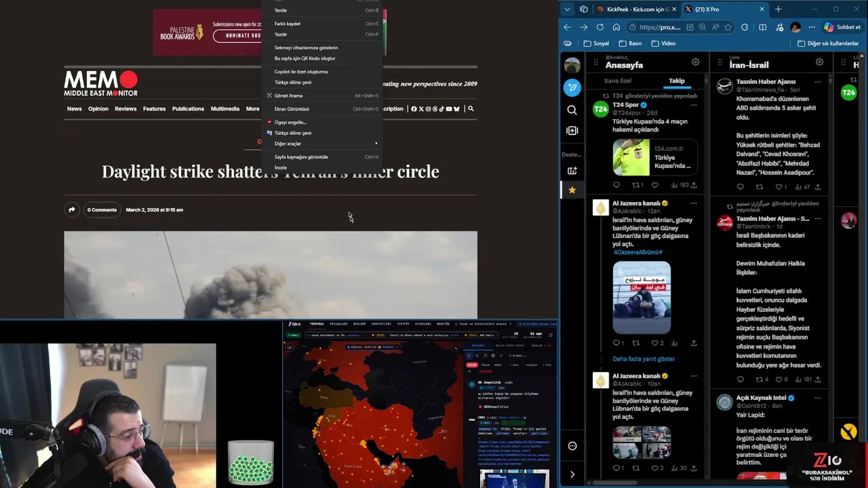Click MEMO TikTok social icon
868x488 pixels.
[x=441, y=108]
